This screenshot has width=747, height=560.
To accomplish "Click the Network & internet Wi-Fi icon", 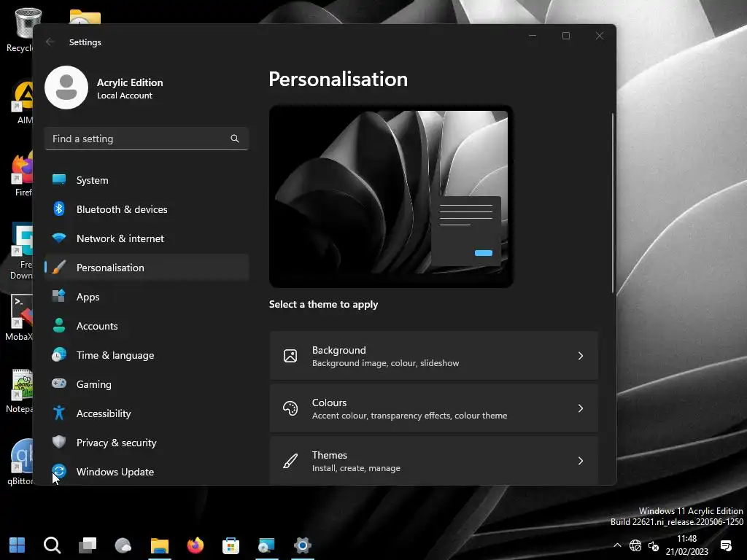I will click(59, 238).
